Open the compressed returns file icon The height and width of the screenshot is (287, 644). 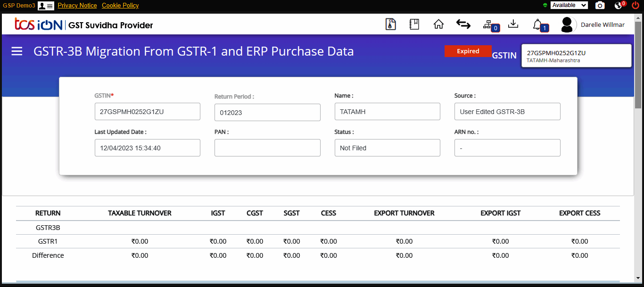point(390,24)
